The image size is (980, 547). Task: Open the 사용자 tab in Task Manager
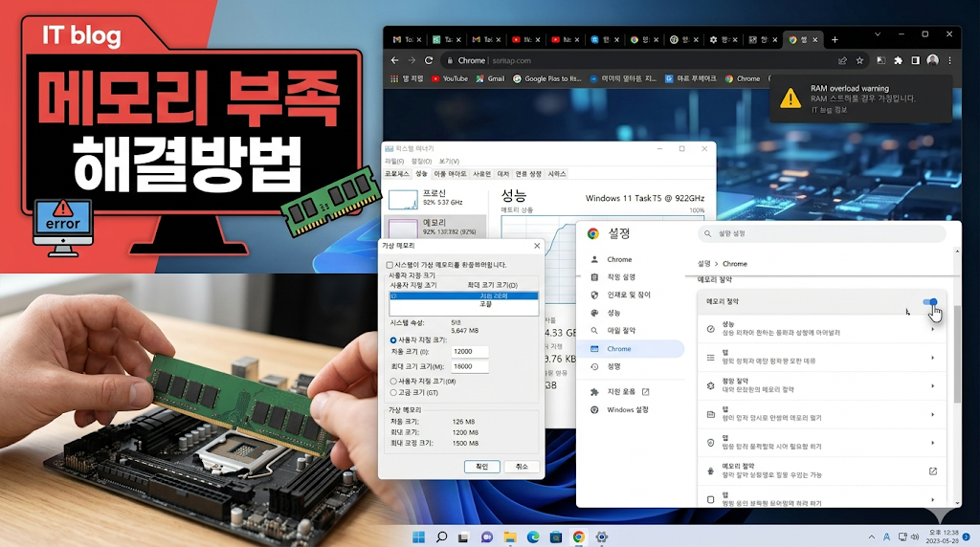tap(482, 174)
